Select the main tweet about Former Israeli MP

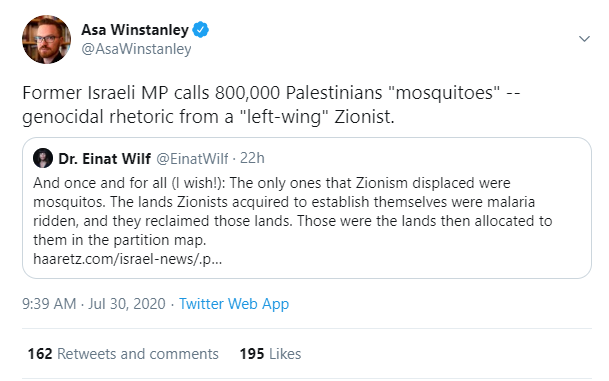click(271, 104)
